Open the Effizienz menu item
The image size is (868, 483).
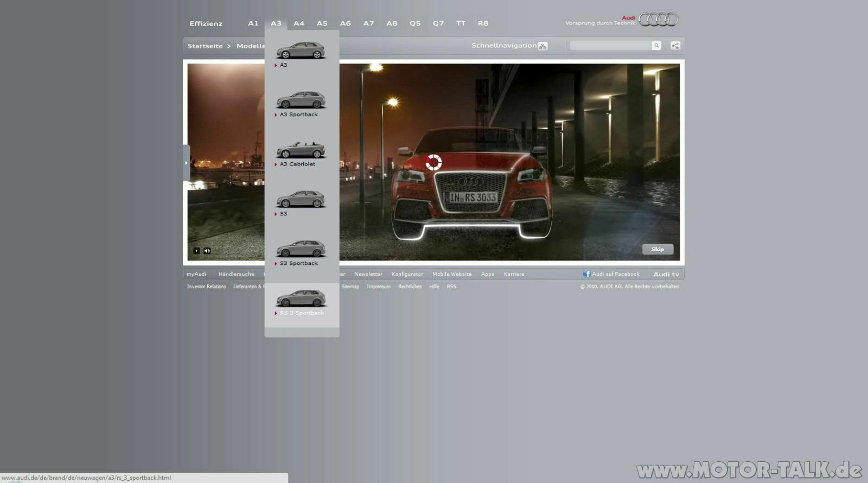(206, 23)
